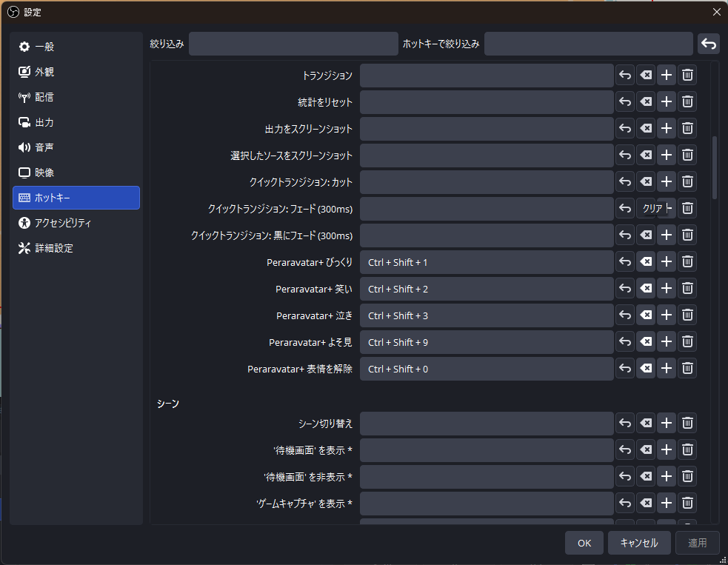Edit the Ctrl + Shift + 9 hotkey field
Screen dimensions: 728x565
click(487, 342)
